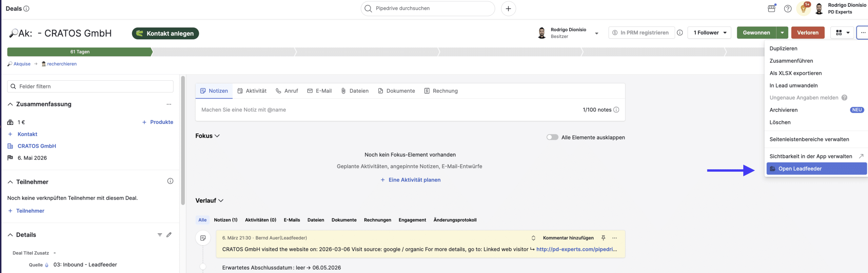Screen dimensions: 868x273
Task: Click the info icon beside PRM registrieren
Action: coord(680,33)
